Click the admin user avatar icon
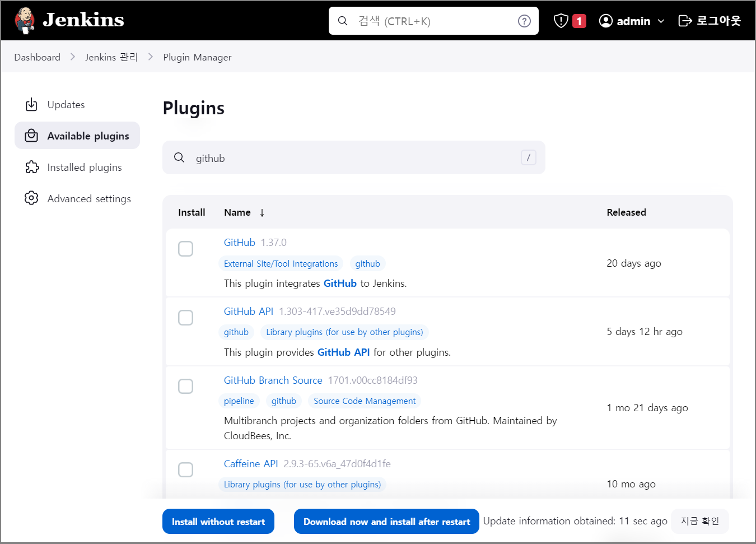The image size is (756, 544). click(606, 21)
